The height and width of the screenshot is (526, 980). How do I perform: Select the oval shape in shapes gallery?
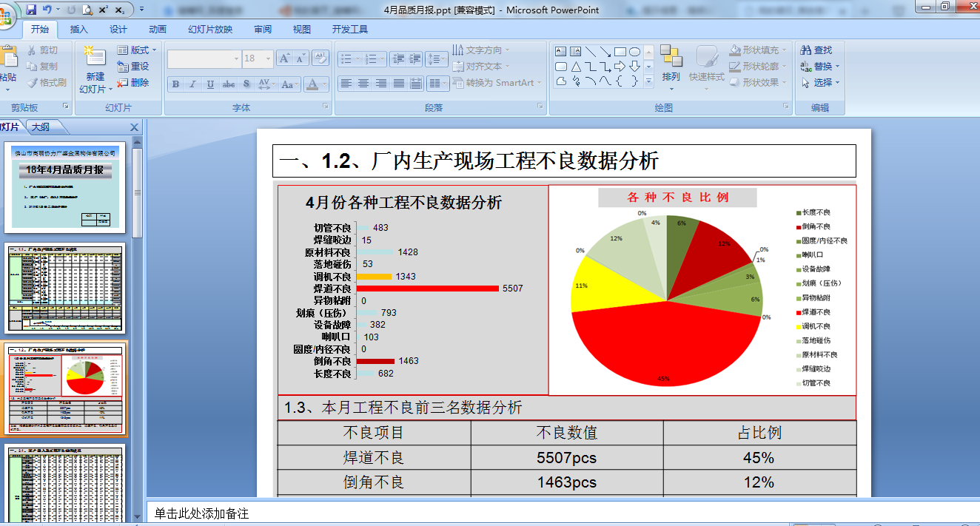click(x=635, y=51)
